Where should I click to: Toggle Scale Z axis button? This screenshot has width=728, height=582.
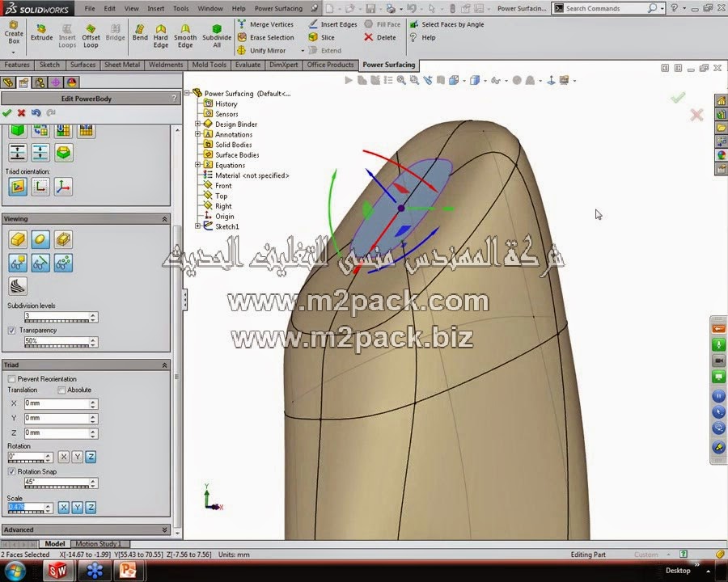coord(91,508)
